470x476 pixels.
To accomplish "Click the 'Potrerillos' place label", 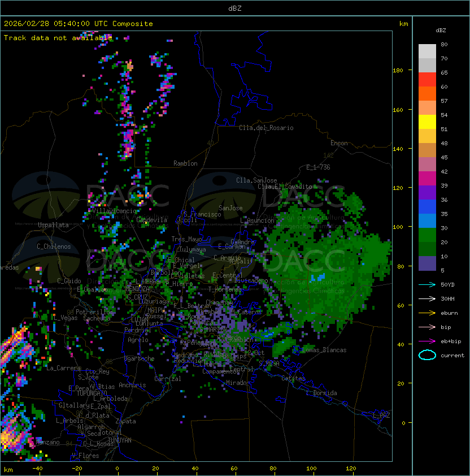I will tap(94, 311).
